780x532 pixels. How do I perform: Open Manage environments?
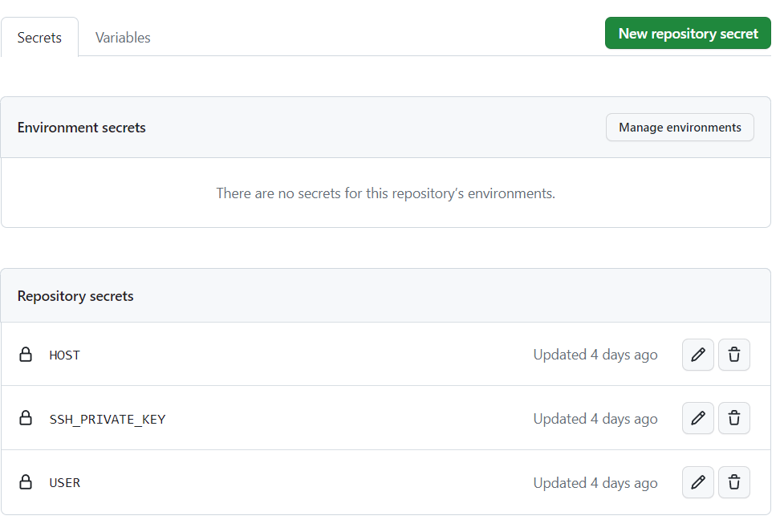tap(680, 128)
